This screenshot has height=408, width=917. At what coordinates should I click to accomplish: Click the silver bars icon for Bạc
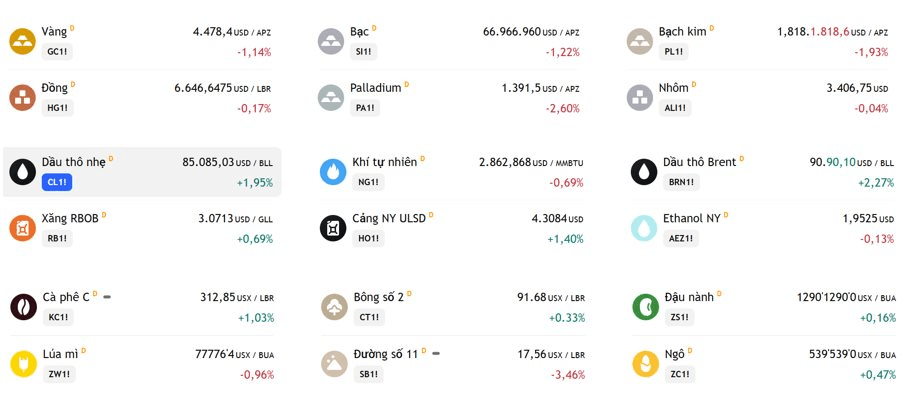(x=331, y=42)
